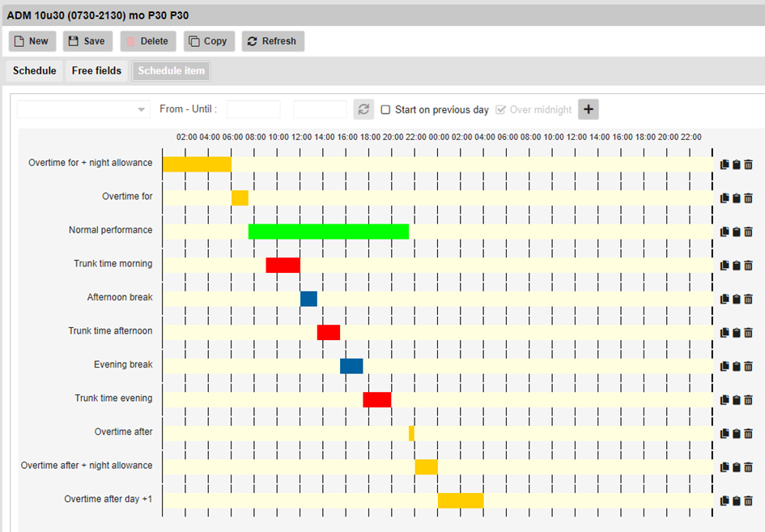Select the red Trunk time evening bar

tap(377, 400)
